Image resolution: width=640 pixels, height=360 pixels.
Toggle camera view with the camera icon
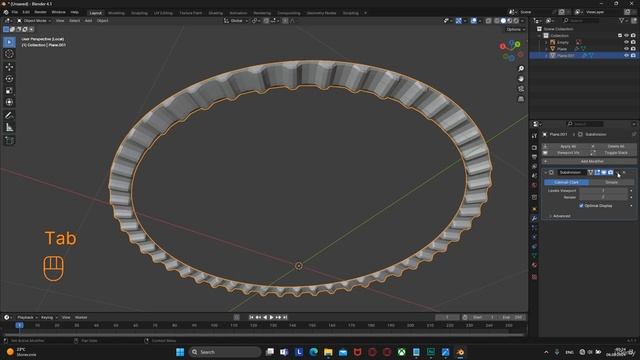(521, 89)
